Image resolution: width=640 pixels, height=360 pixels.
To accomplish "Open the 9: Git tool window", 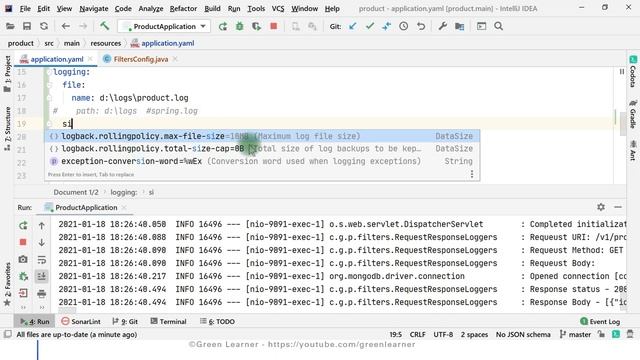I will [x=125, y=322].
